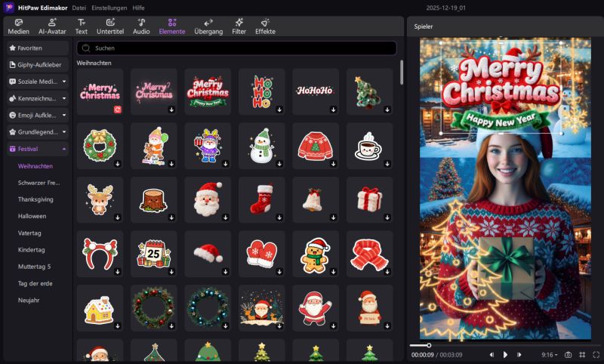Screen dimensions: 604x364
Task: Open the Einstellungen menu
Action: coord(106,7)
